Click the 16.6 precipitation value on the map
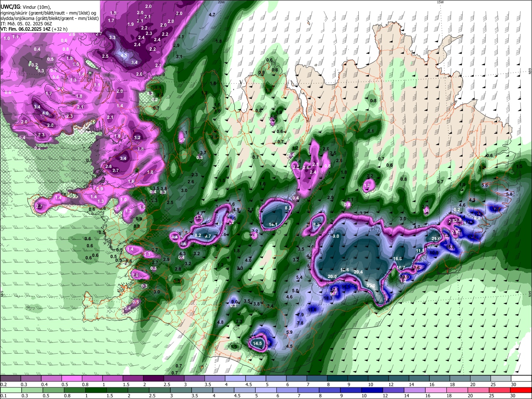Image resolution: width=532 pixels, height=399 pixels. click(397, 259)
